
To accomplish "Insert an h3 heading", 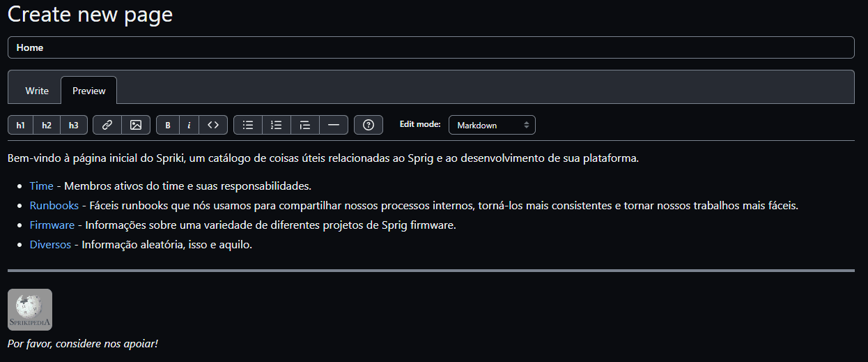I will click(x=74, y=125).
